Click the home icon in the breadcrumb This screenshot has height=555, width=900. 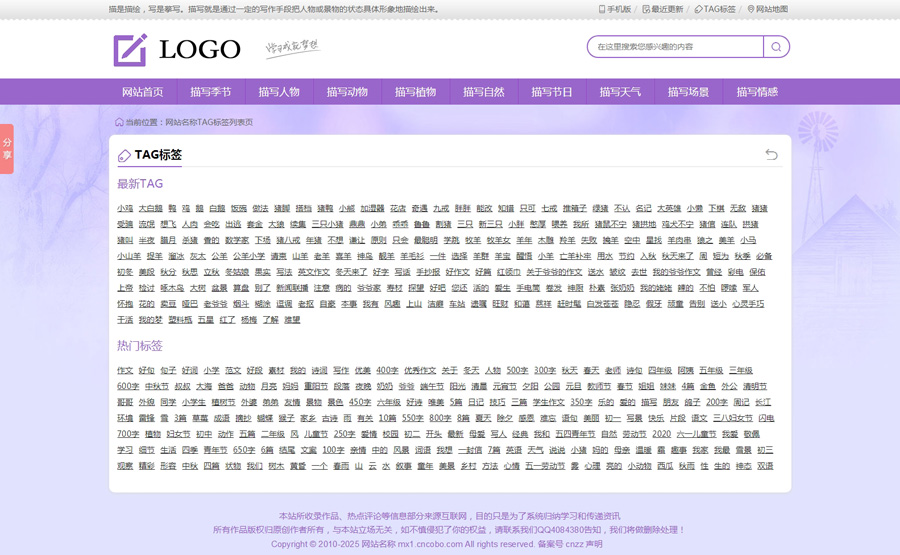tap(119, 122)
